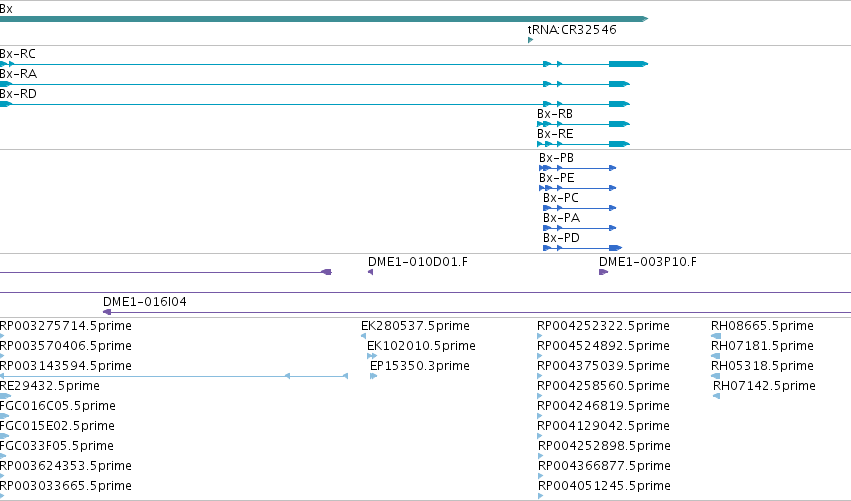Click the tRNA:CR32546 gene label
The width and height of the screenshot is (851, 501).
pyautogui.click(x=572, y=30)
